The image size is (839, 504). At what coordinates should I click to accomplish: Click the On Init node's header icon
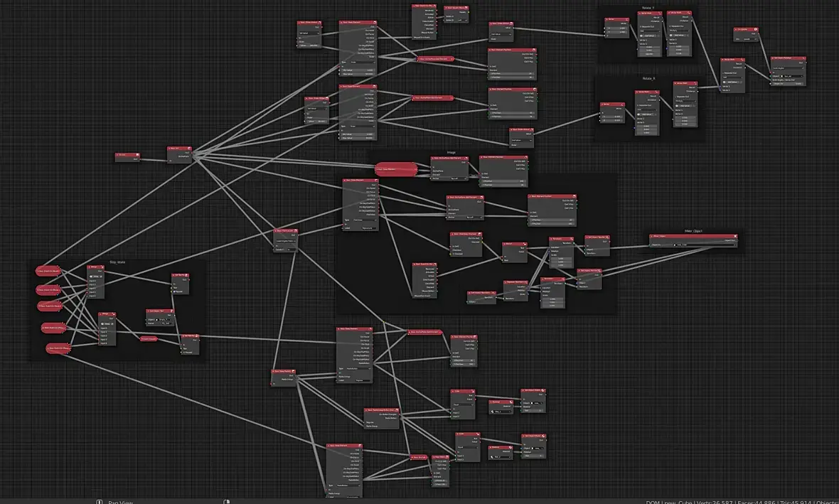137,155
